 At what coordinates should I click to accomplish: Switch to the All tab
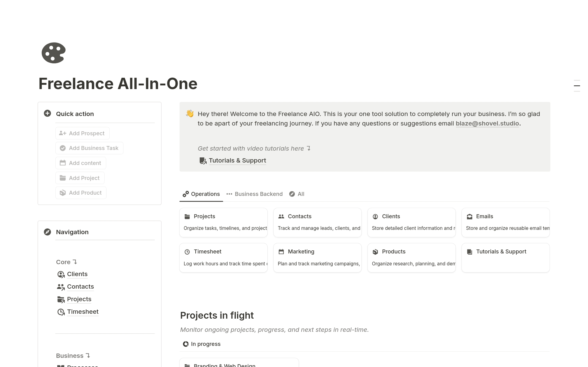pyautogui.click(x=297, y=194)
